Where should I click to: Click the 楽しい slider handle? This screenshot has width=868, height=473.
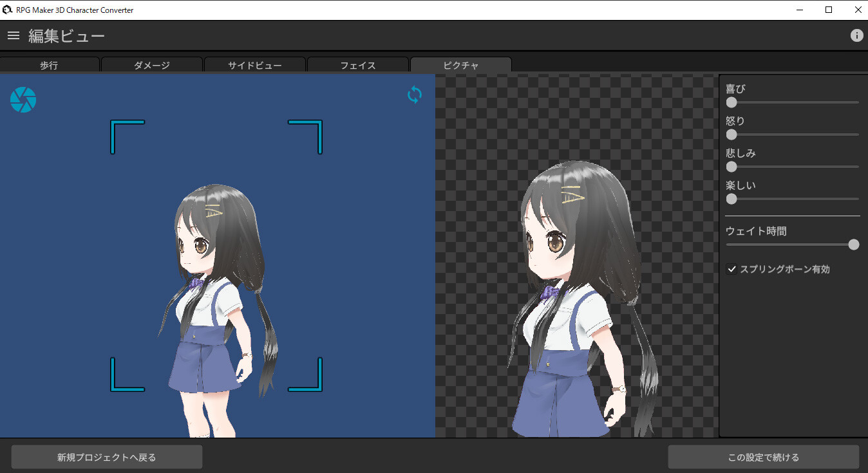731,199
